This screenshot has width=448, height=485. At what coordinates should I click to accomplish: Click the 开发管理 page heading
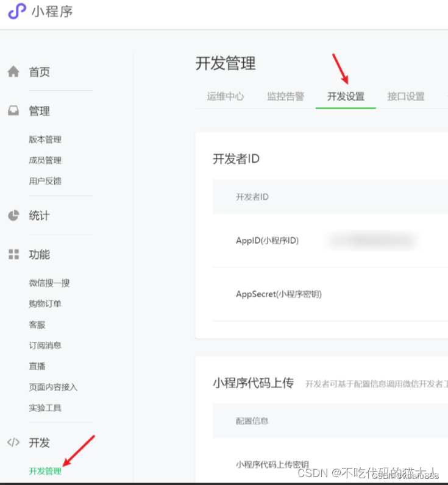(x=226, y=63)
